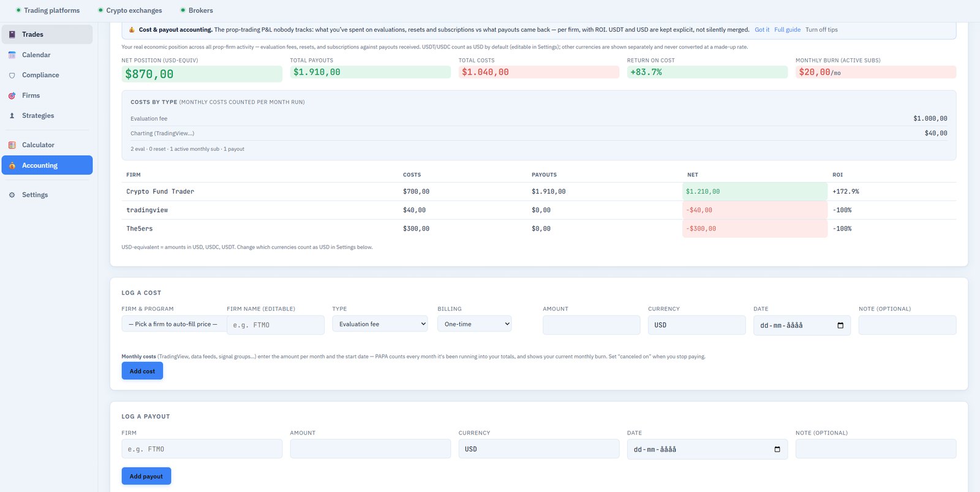Open the Full guide link
Viewport: 980px width, 492px height.
[787, 29]
